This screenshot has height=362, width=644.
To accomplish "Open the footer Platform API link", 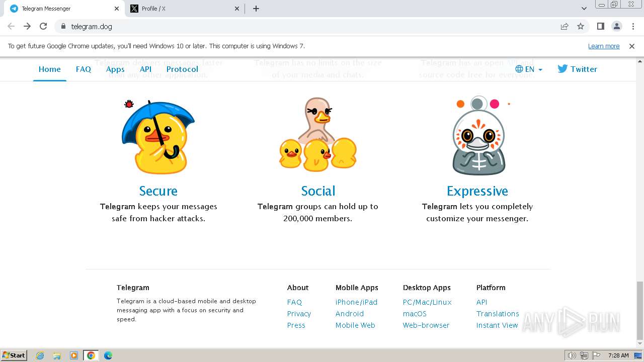I will 481,302.
